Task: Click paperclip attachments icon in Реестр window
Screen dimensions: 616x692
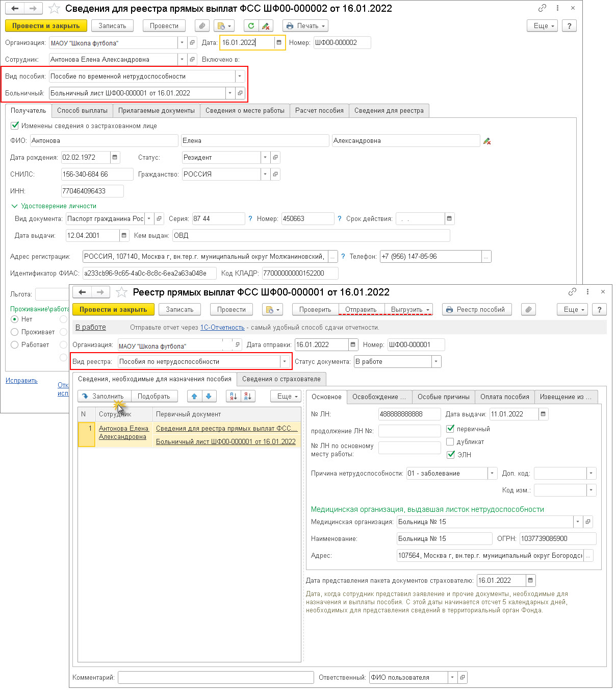Action: 529,309
